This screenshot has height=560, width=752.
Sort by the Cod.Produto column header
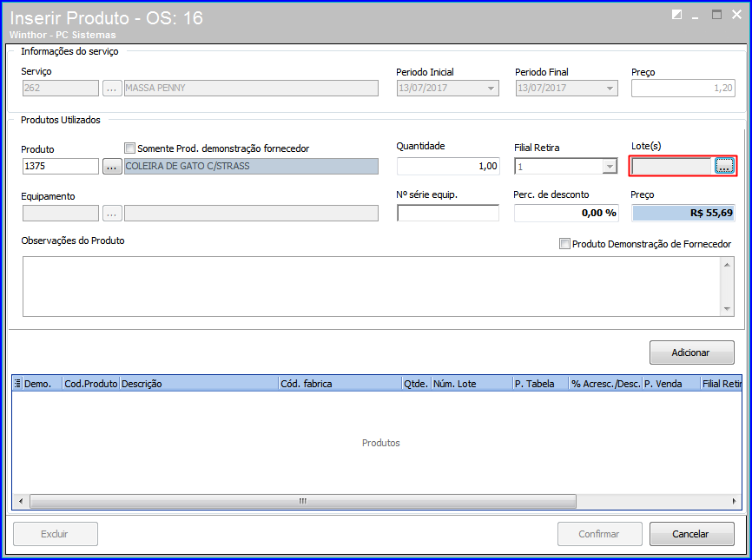point(91,384)
